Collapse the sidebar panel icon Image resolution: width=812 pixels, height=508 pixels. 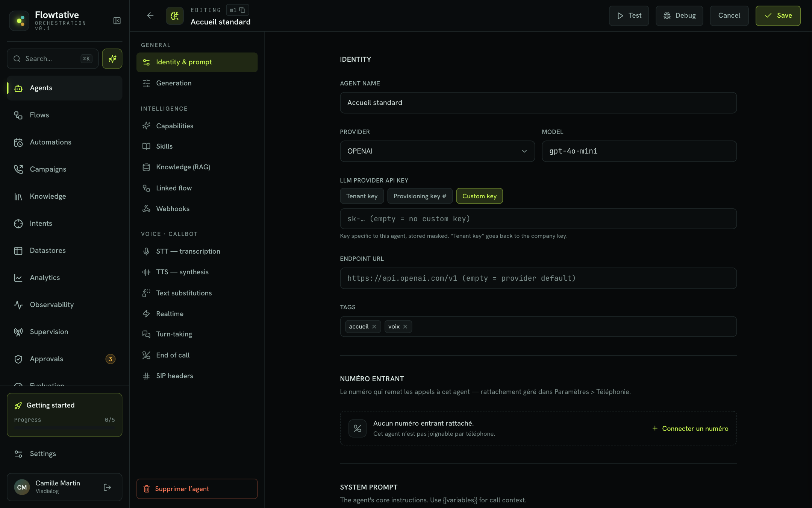coord(117,21)
